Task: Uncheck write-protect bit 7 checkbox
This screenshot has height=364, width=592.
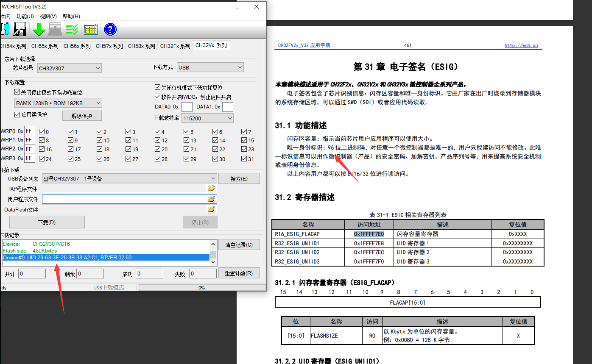Action: point(244,132)
